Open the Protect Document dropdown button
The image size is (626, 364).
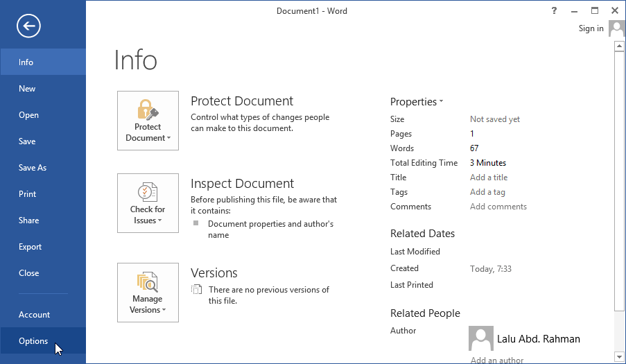tap(148, 121)
